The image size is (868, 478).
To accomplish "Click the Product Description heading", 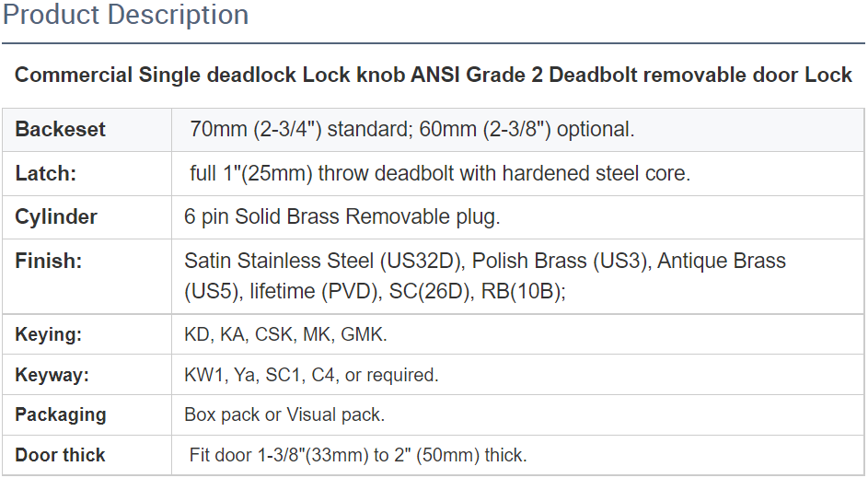I will [126, 16].
